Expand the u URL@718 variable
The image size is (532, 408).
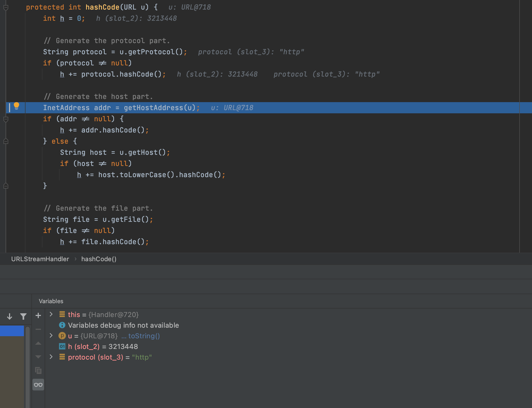51,336
